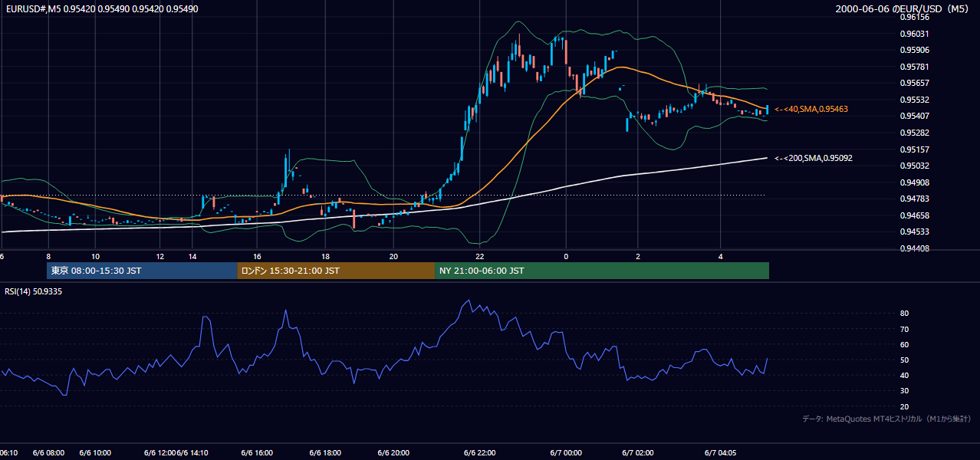
Task: Click the RSI(14) 50.9335 indicator label
Action: pyautogui.click(x=34, y=291)
